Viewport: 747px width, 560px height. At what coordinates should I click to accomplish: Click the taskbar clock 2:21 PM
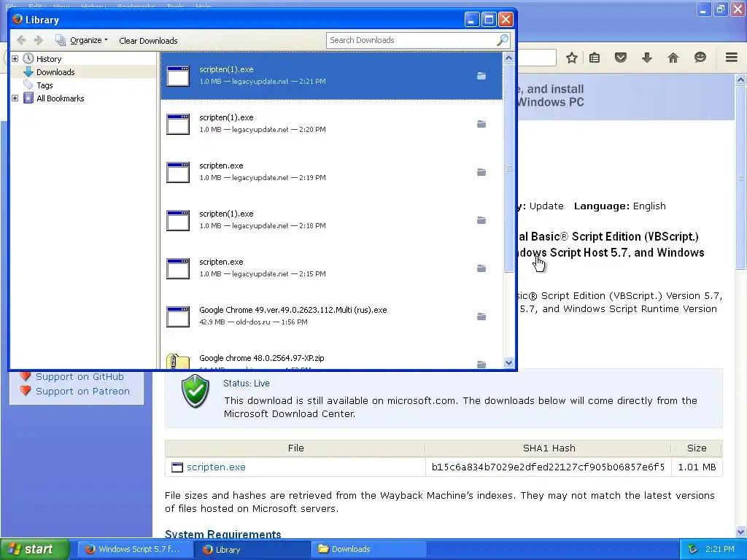720,549
